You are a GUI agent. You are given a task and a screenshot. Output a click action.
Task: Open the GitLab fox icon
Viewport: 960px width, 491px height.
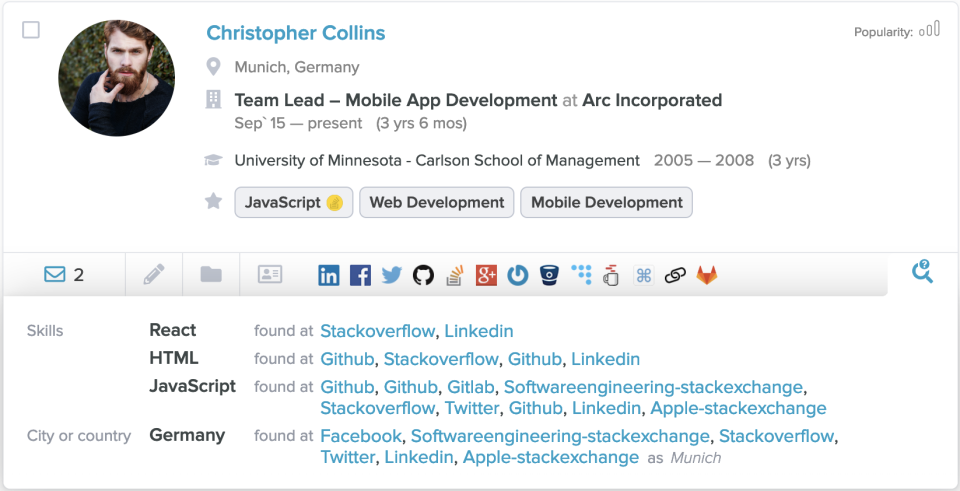coord(707,275)
